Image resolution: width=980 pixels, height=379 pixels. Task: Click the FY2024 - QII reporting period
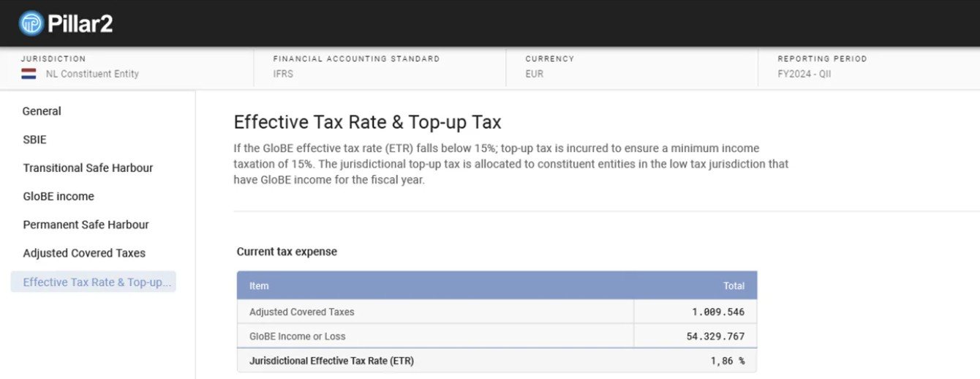(804, 74)
